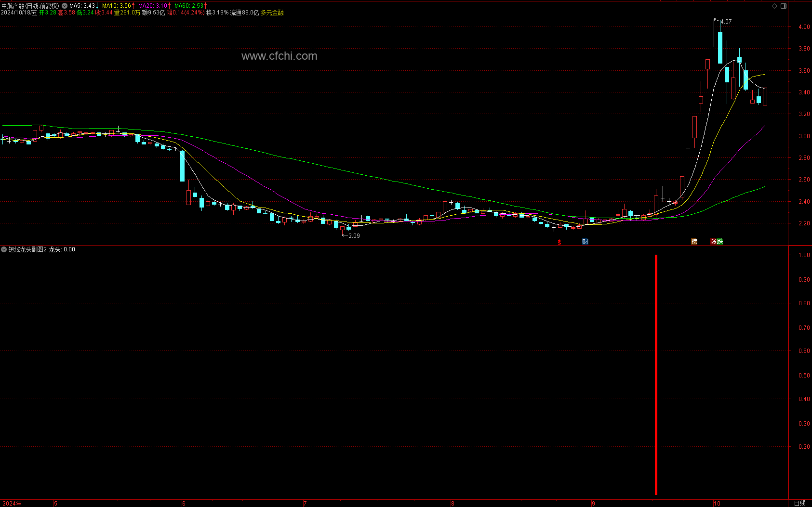Screen dimensions: 812x507
Task: Click the 龙头: 0.00 indicator value
Action: (62, 249)
